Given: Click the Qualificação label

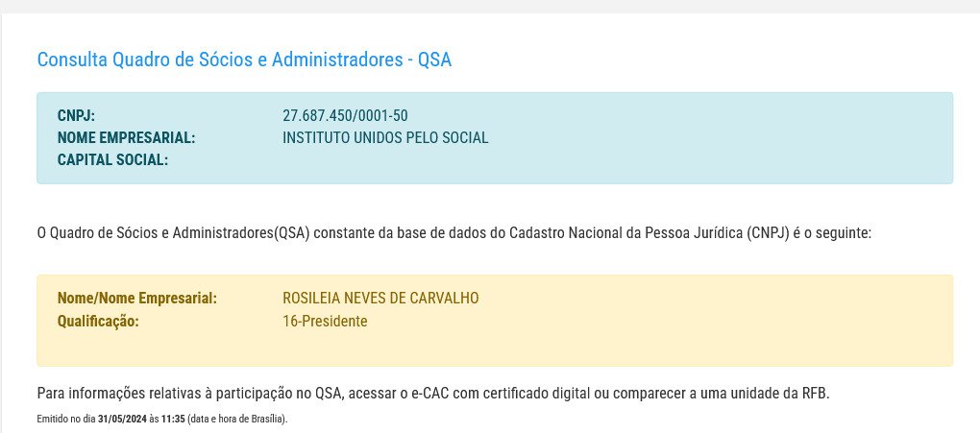Looking at the screenshot, I should 98,322.
